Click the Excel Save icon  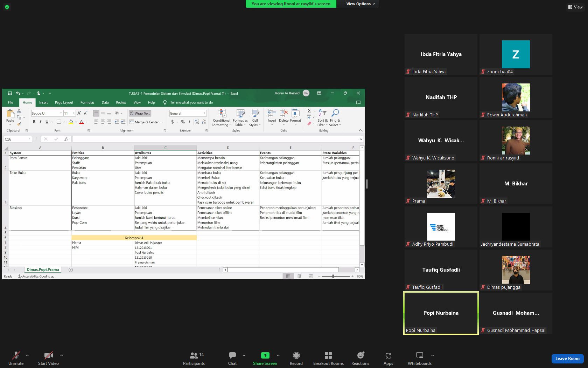[10, 94]
